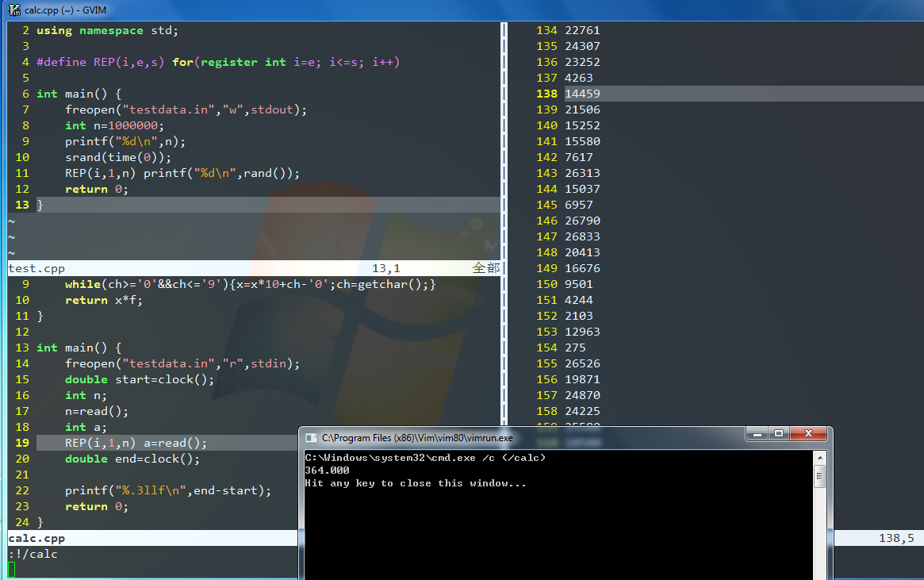Click 'double start=clock();' line
Screen dimensions: 924x580
(140, 380)
